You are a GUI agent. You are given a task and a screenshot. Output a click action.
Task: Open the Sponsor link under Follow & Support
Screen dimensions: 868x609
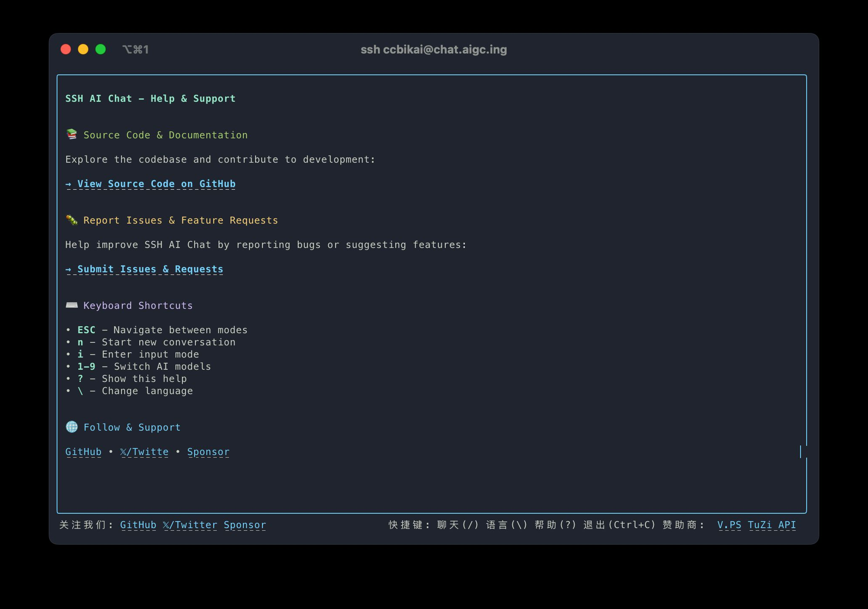208,452
